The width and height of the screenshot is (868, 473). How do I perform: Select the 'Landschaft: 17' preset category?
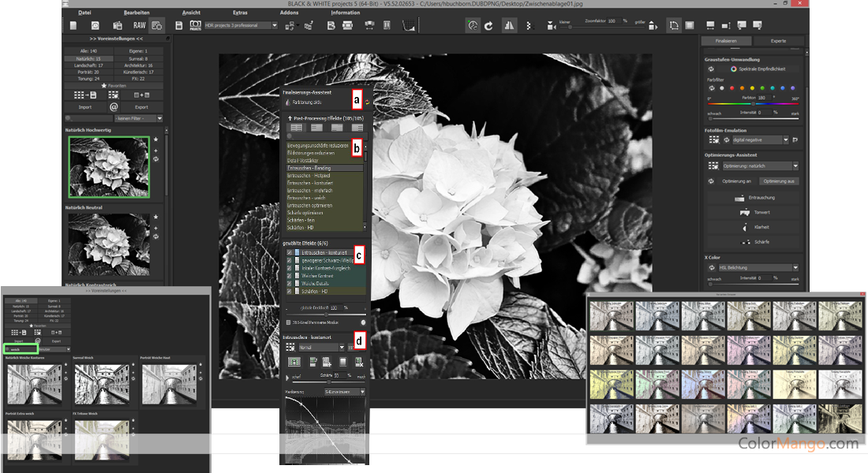click(88, 65)
